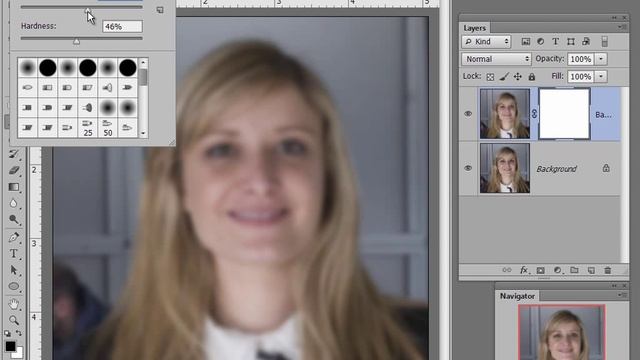The image size is (640, 360).
Task: Click the Opacity 100% input field
Action: click(581, 59)
